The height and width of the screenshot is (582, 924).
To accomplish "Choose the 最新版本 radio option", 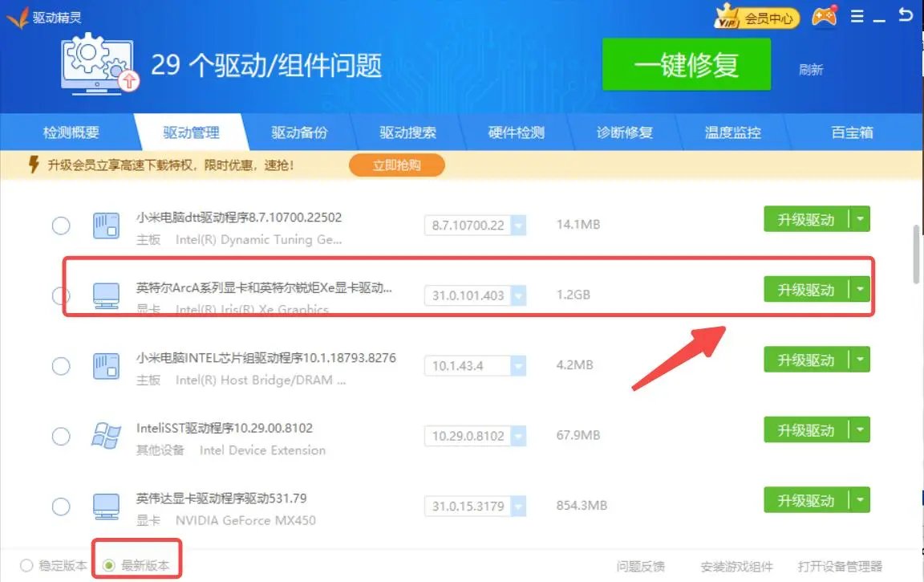I will [109, 565].
